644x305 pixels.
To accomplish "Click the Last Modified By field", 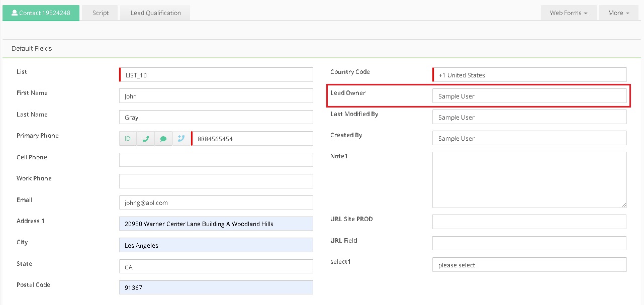I will coord(529,117).
